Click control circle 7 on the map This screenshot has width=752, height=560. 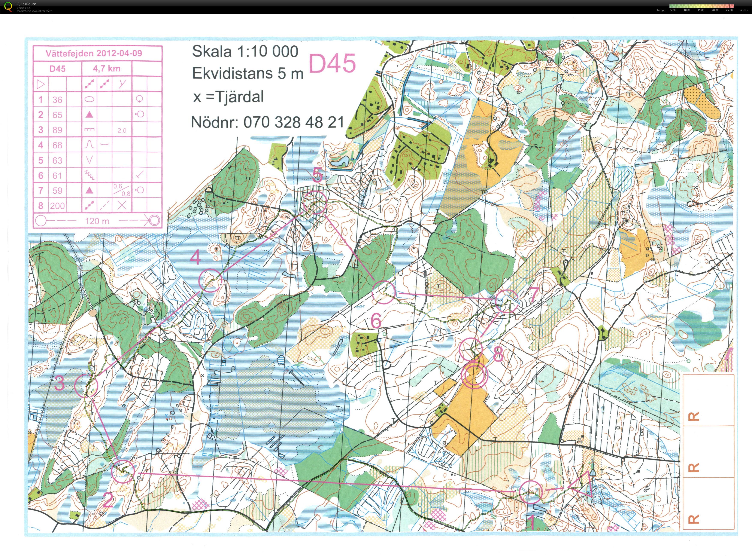(x=507, y=301)
